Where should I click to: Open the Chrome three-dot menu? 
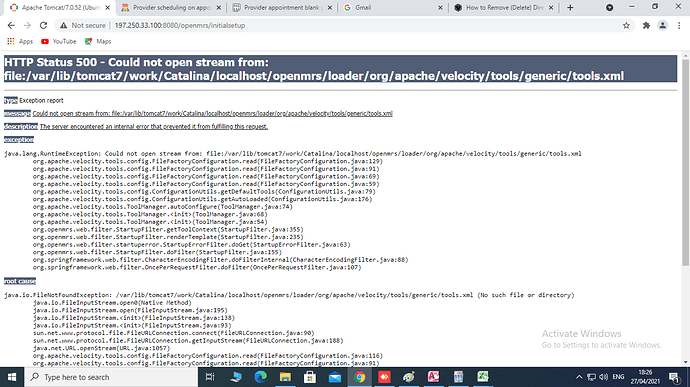coord(679,26)
